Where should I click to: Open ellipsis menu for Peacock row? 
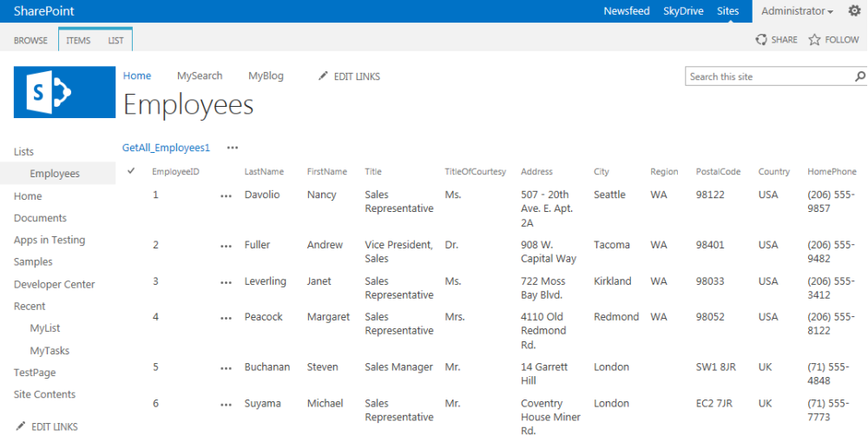click(x=226, y=319)
